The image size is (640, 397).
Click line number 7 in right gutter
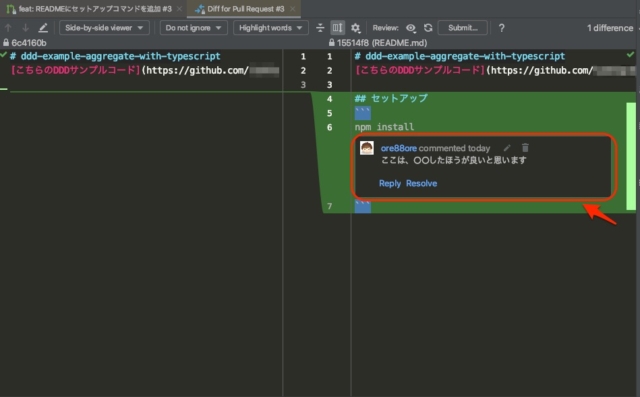click(x=329, y=206)
